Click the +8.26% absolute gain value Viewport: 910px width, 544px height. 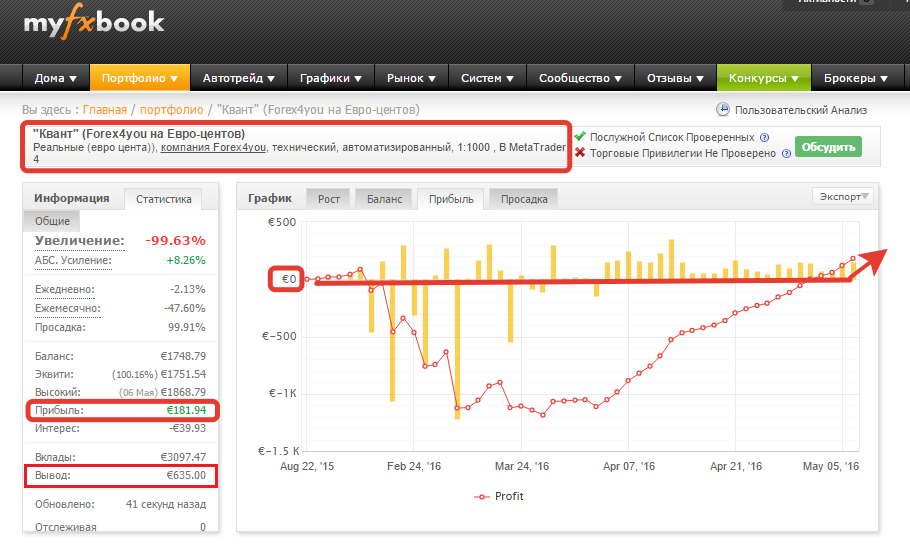(x=186, y=261)
